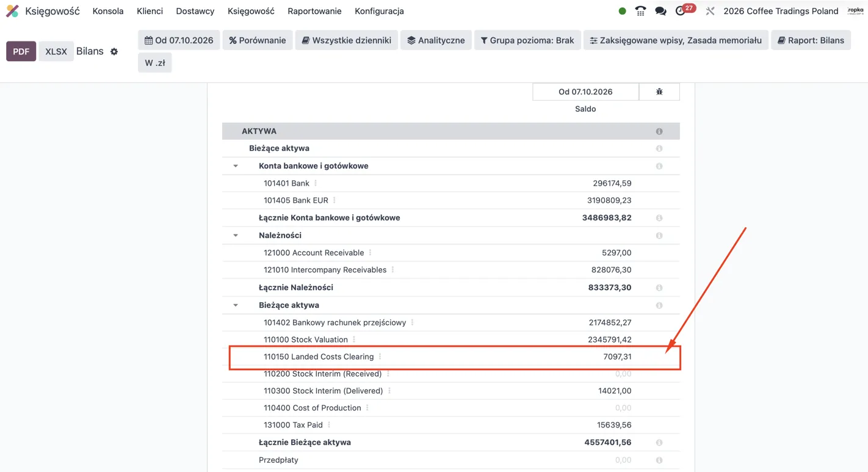
Task: Open Zaksięgowane wpisy options dropdown
Action: [676, 40]
